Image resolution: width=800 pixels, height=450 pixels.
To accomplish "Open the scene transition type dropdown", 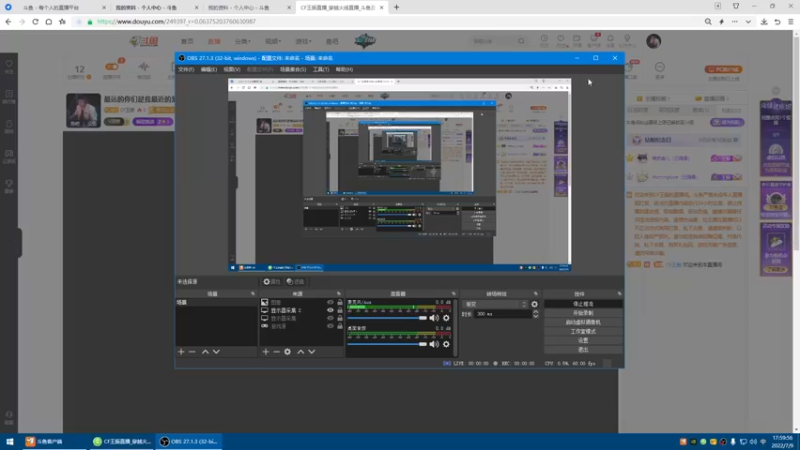I will [495, 304].
